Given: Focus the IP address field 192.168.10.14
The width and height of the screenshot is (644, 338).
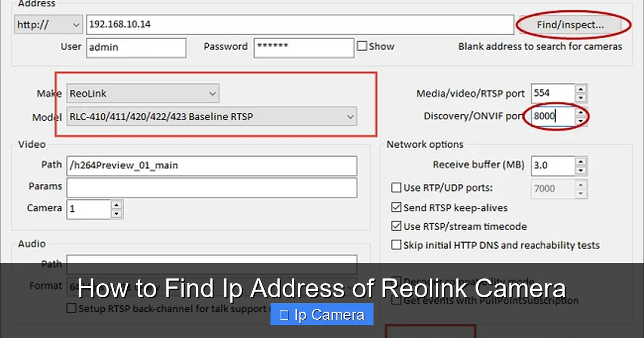Looking at the screenshot, I should [300, 25].
